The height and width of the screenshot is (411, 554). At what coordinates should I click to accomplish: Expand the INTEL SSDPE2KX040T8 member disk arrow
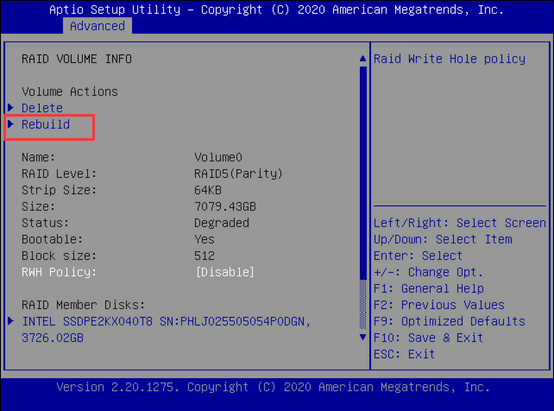pyautogui.click(x=11, y=321)
